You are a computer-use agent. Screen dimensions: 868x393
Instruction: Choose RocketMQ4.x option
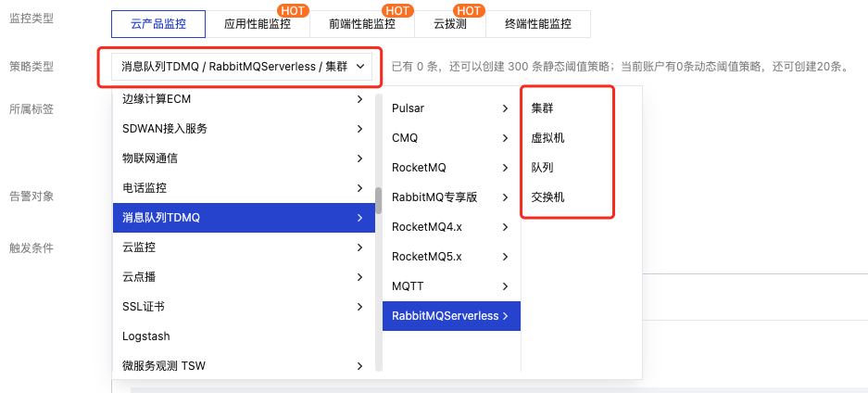click(x=451, y=227)
